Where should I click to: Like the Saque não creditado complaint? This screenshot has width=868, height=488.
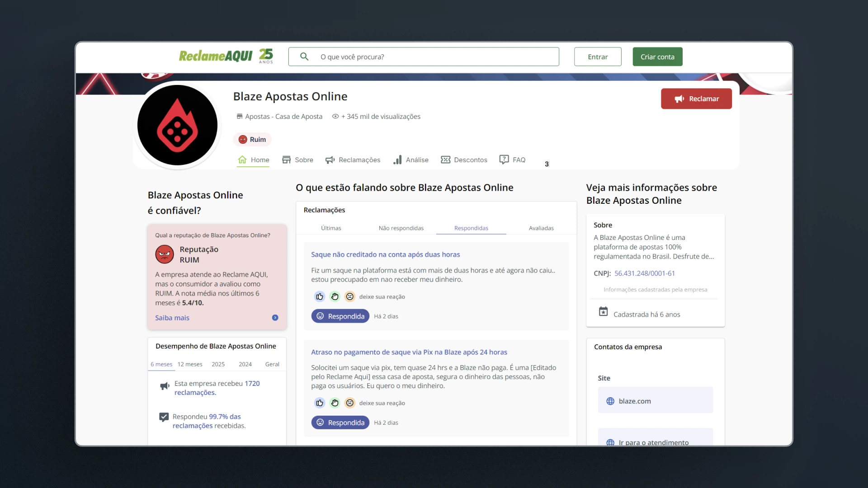point(320,296)
